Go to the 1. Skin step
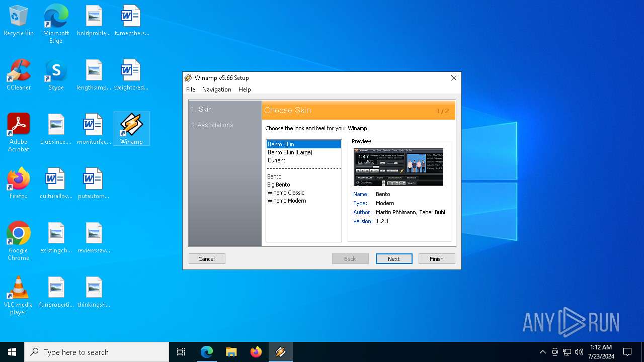 pos(201,109)
